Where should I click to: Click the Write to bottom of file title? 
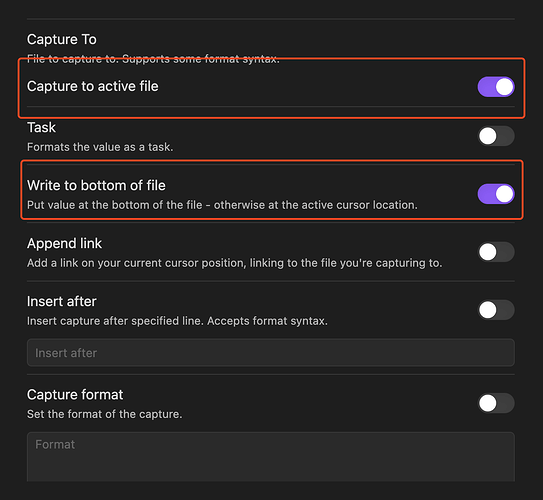pos(96,185)
